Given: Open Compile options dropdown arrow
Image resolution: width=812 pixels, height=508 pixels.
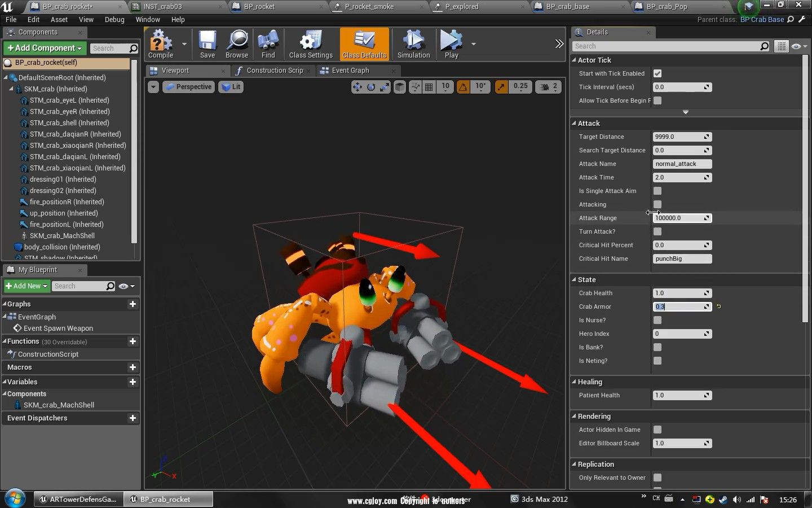Looking at the screenshot, I should point(184,43).
